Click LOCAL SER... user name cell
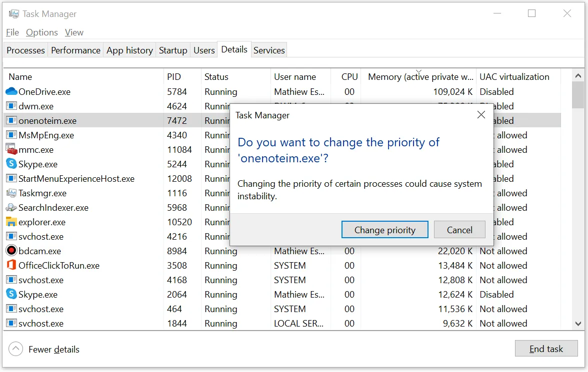The width and height of the screenshot is (588, 372). tap(298, 323)
